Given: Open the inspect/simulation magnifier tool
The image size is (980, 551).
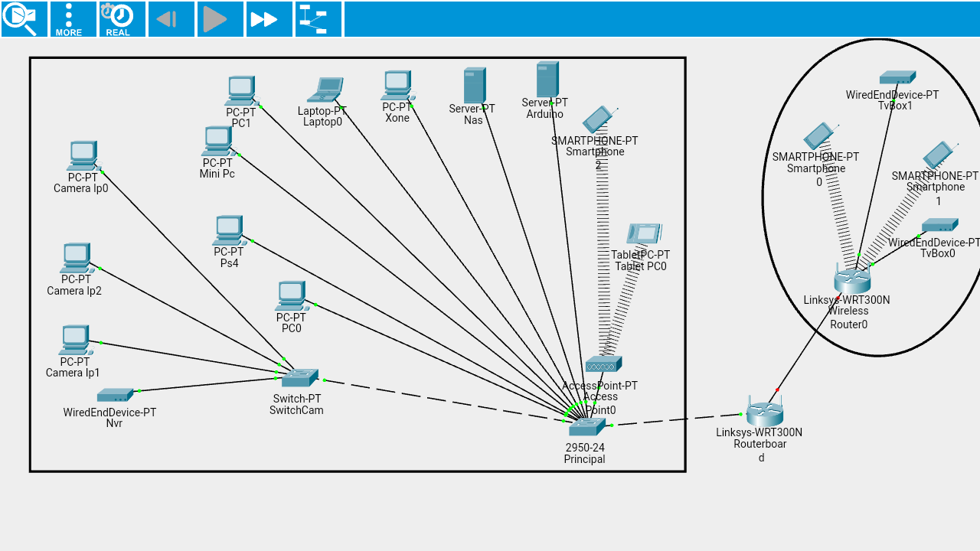Looking at the screenshot, I should pos(24,19).
